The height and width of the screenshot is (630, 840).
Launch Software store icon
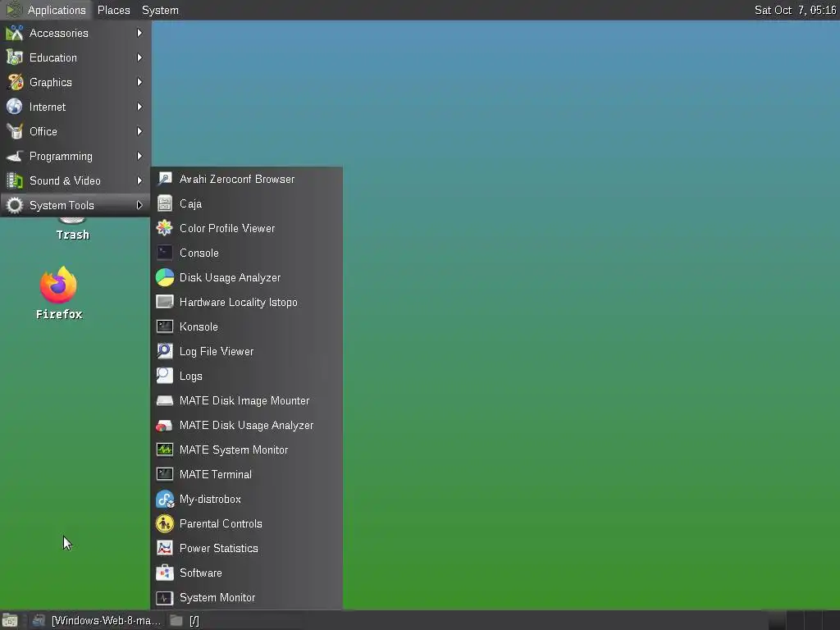[x=164, y=573]
